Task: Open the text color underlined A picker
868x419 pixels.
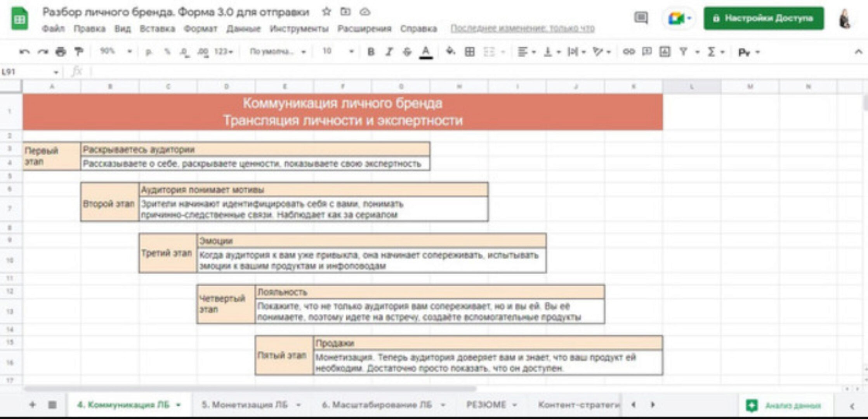Action: coord(426,52)
